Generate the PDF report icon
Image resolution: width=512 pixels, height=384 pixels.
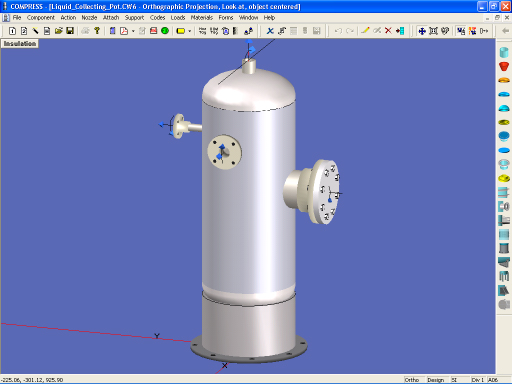click(124, 31)
